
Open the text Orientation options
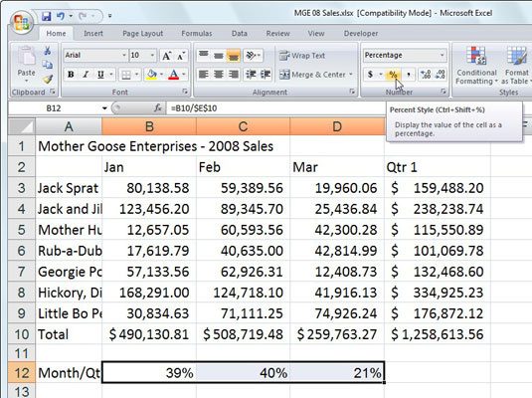(254, 55)
